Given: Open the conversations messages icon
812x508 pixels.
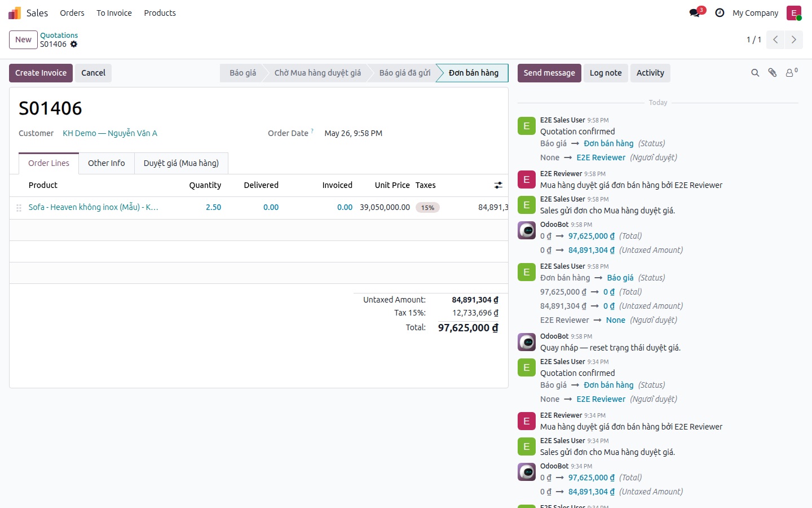Looking at the screenshot, I should click(x=695, y=13).
